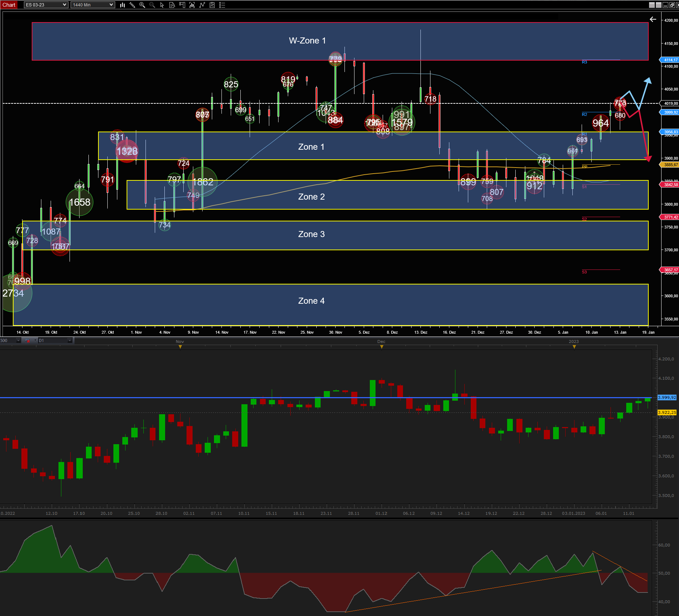Select the Zone 2 label
679x616 pixels.
tap(311, 197)
